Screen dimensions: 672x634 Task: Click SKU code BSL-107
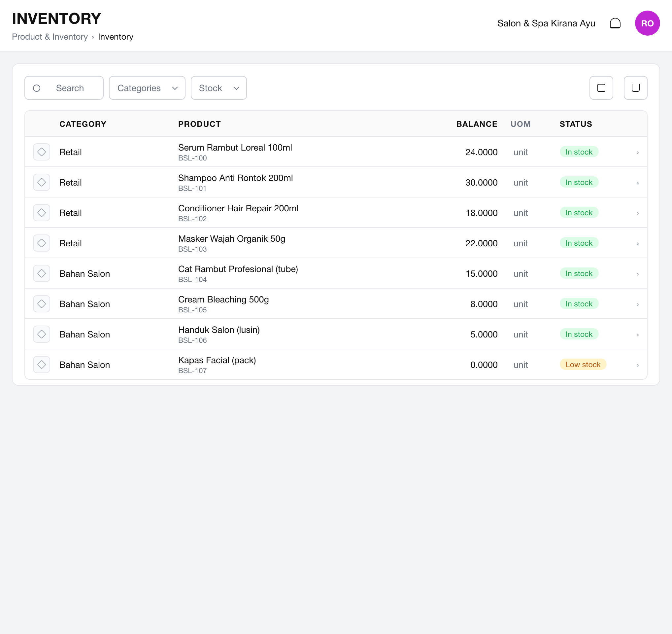(192, 370)
